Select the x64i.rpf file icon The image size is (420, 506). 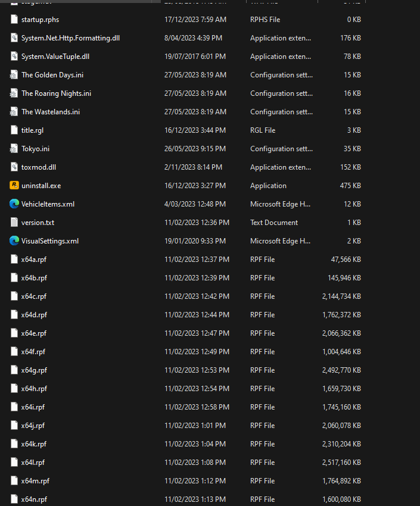pyautogui.click(x=14, y=407)
